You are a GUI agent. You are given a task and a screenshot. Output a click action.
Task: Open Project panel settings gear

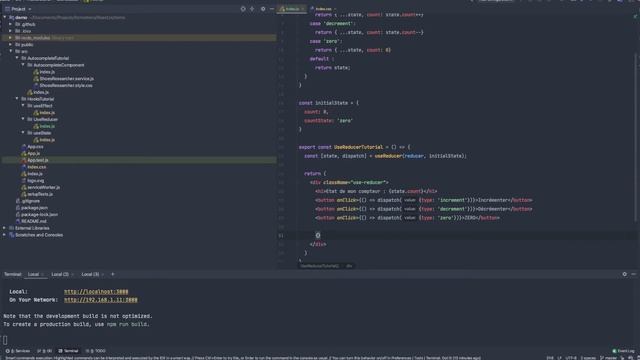pos(263,9)
